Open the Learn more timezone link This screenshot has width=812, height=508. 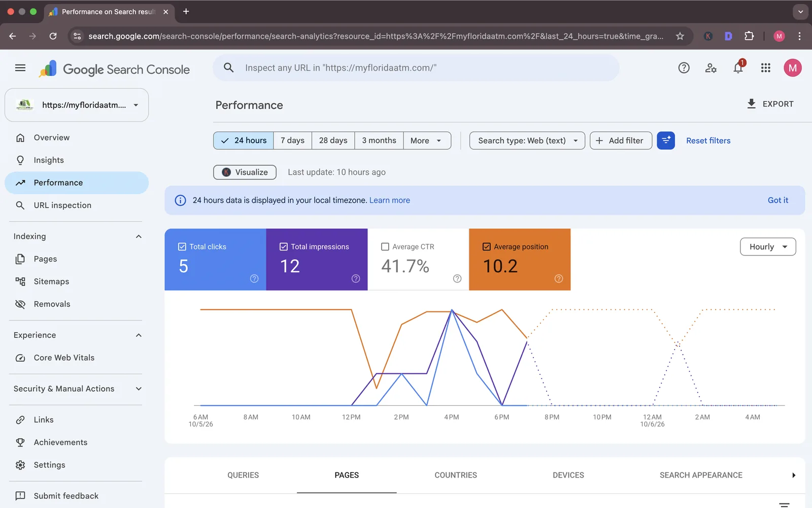[390, 200]
